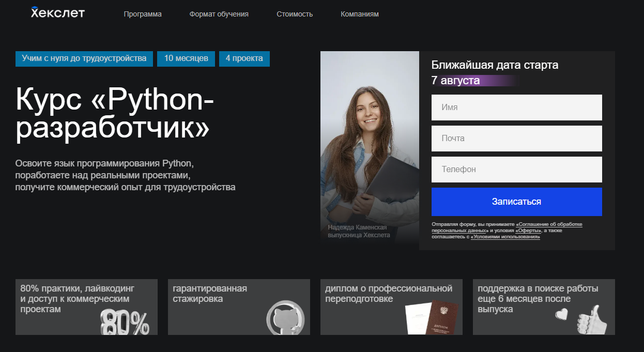
Task: Click the heart icon beside thumbs-up
Action: point(562,314)
